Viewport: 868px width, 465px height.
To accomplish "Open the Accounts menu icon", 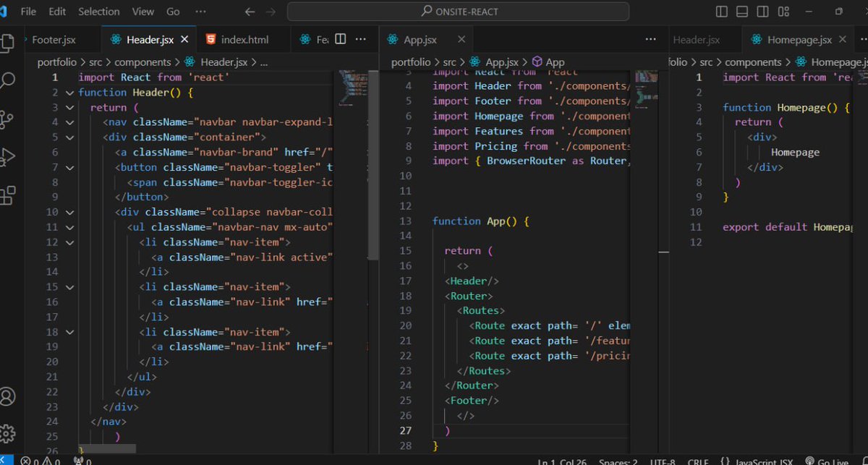I will [7, 396].
